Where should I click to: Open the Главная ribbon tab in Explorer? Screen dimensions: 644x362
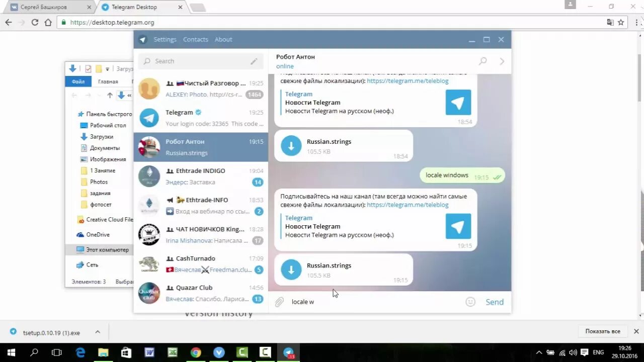108,81
